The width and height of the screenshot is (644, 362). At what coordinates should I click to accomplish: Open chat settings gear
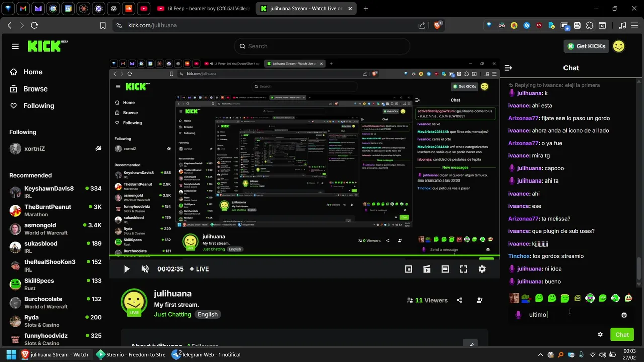point(600,334)
